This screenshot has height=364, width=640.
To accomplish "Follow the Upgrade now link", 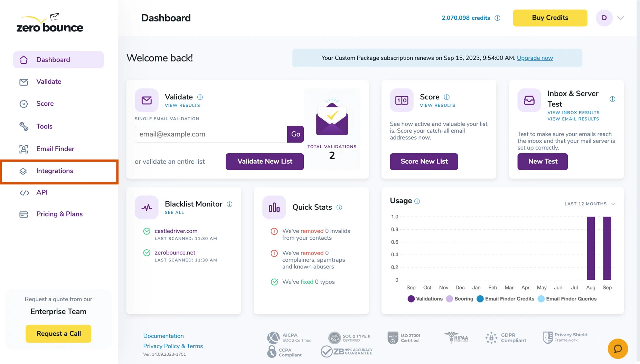I will click(x=535, y=58).
